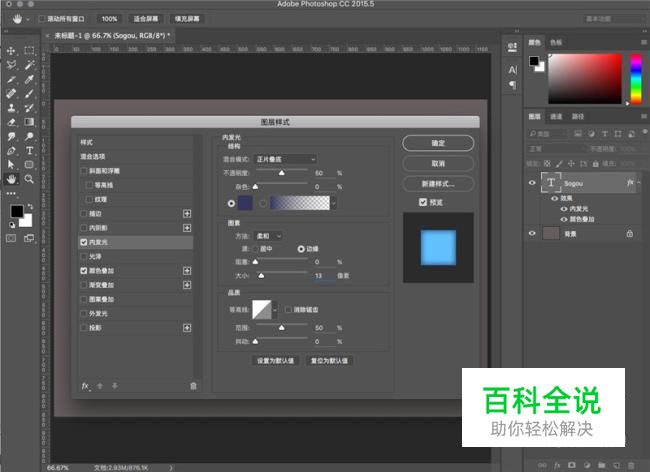Select the Clone Stamp tool

click(11, 108)
